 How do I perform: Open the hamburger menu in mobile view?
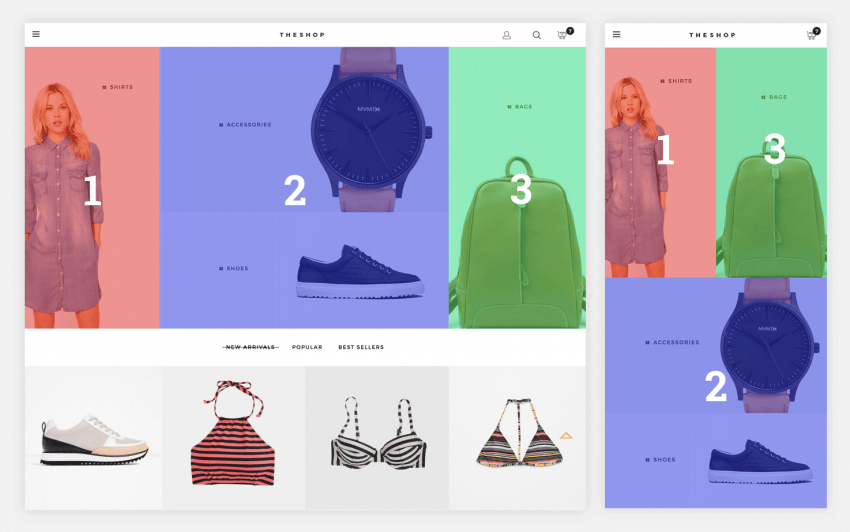click(616, 34)
